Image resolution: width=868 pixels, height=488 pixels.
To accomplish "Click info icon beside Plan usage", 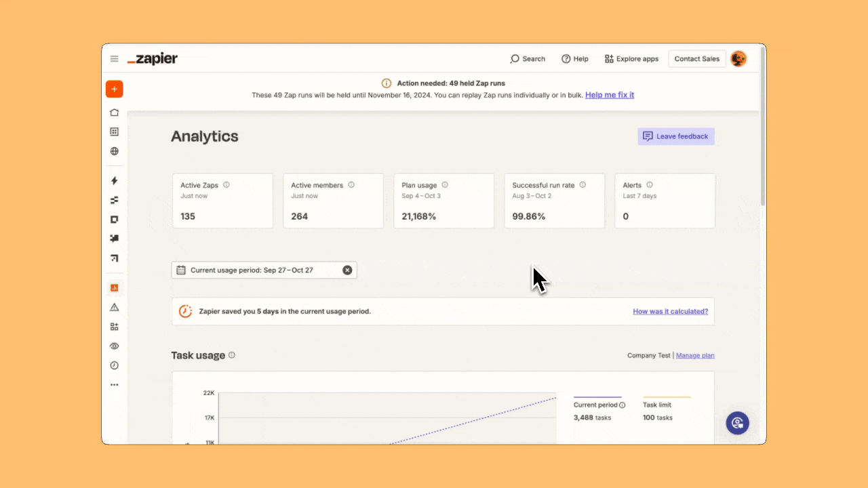I will [x=445, y=184].
